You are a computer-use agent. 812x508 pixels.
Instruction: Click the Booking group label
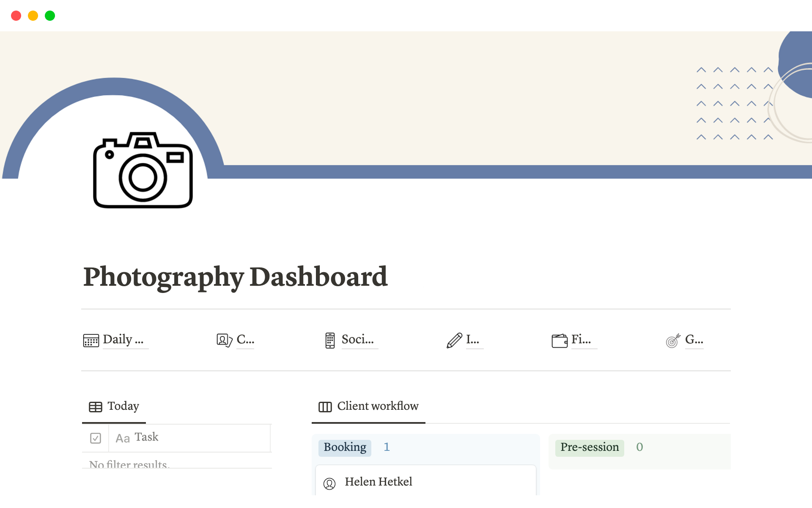pyautogui.click(x=345, y=447)
